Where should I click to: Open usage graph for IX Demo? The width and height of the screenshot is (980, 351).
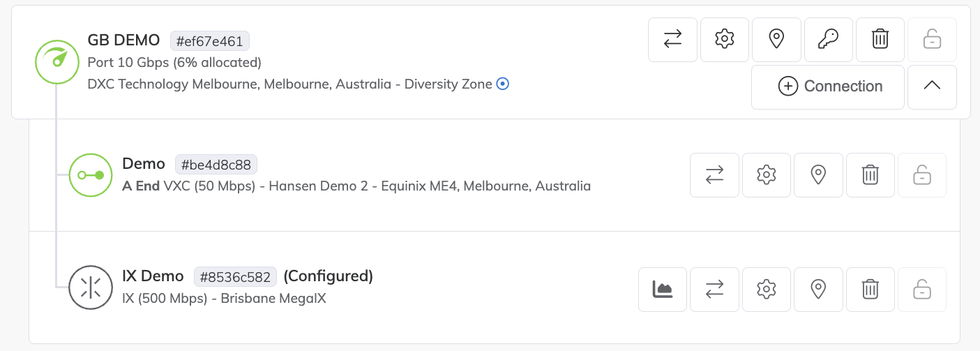[x=663, y=289]
